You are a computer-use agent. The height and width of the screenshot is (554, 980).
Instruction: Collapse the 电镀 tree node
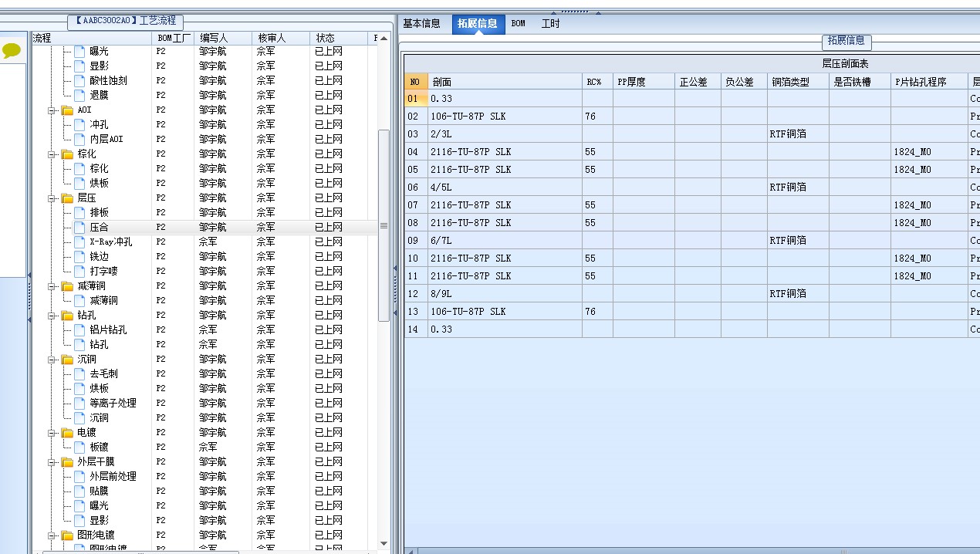tap(52, 433)
